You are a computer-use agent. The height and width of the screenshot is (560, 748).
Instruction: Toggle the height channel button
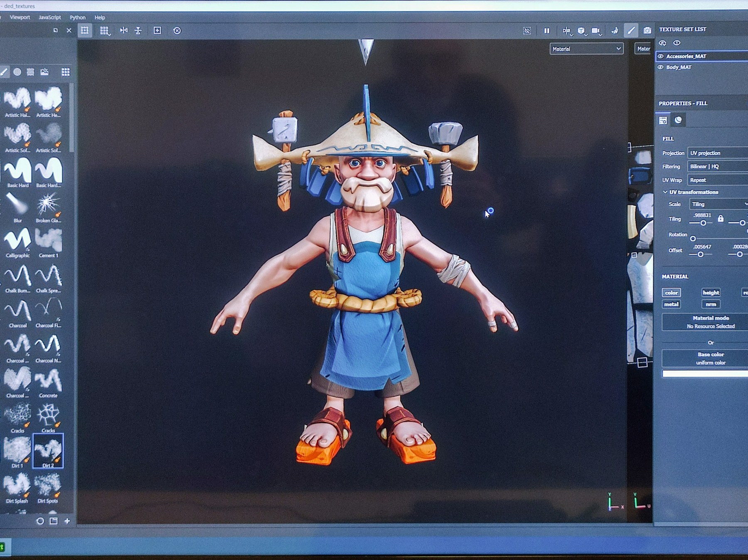tap(711, 293)
